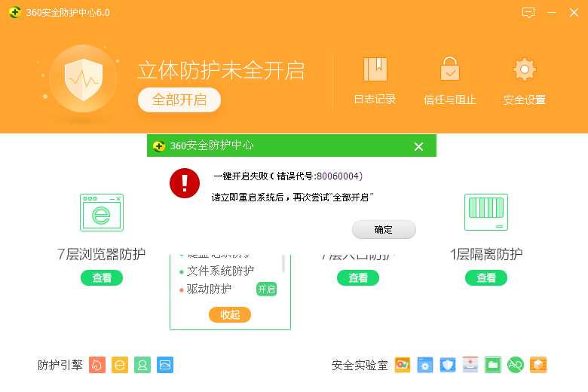Select the 驱动防护 list item
Image resolution: width=588 pixels, height=392 pixels.
pos(210,289)
